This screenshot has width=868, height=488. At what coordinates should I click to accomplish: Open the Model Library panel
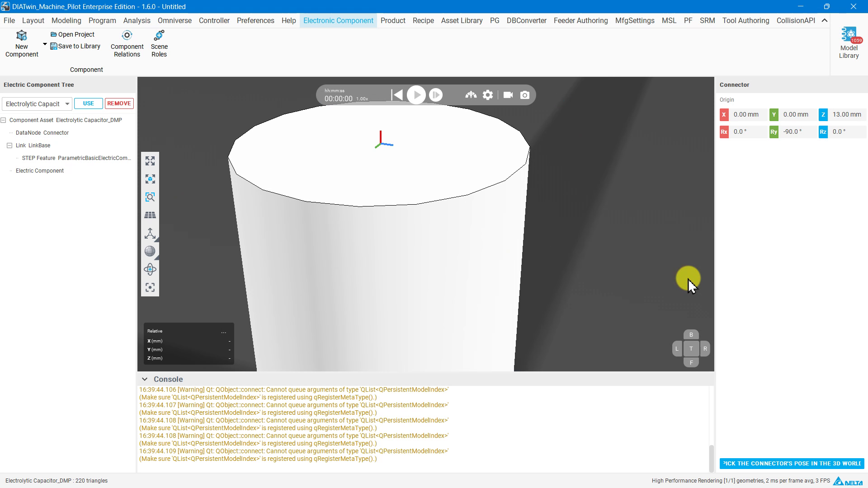pos(849,43)
